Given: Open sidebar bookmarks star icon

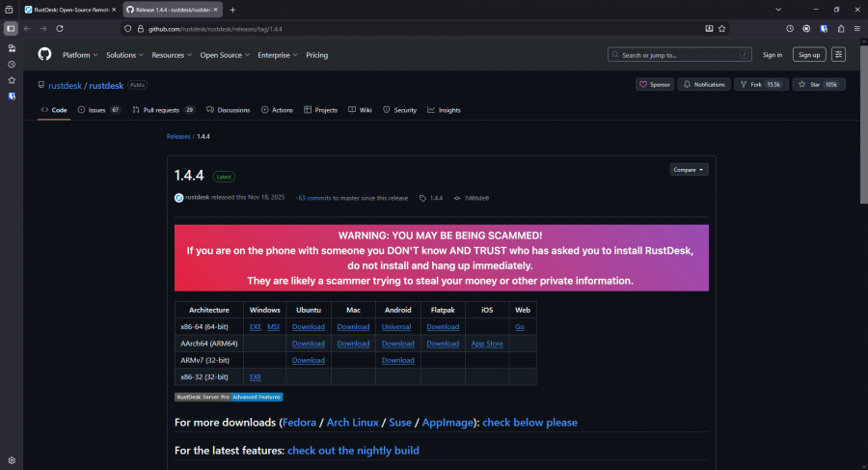Looking at the screenshot, I should point(12,80).
